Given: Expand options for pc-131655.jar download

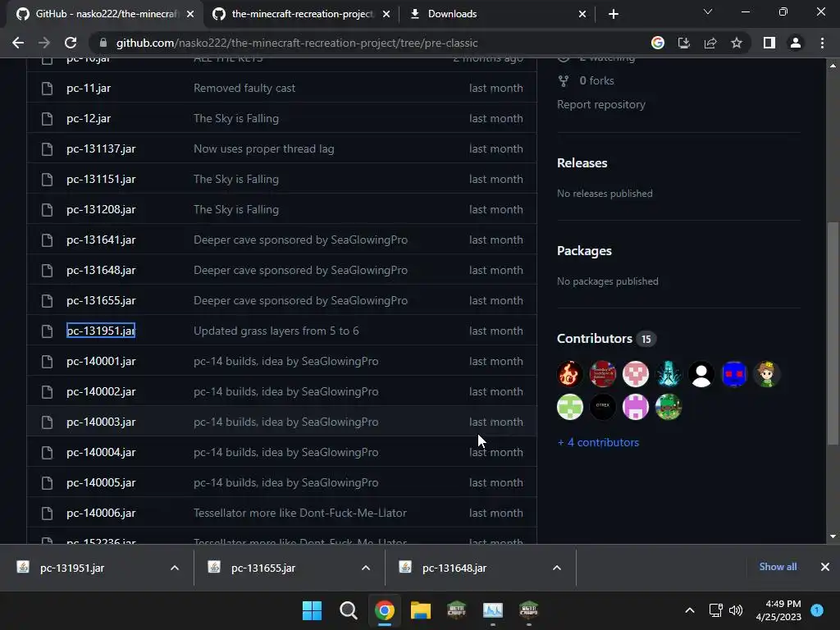Looking at the screenshot, I should [x=366, y=568].
